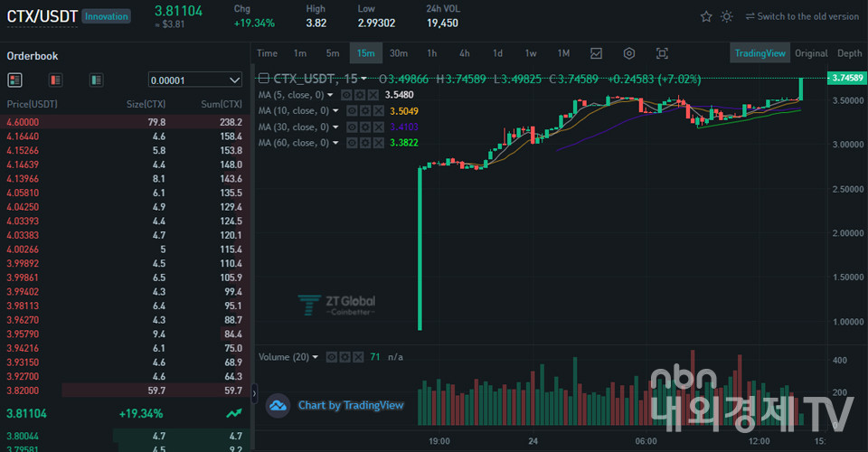This screenshot has height=452, width=868.
Task: Remove the MA (5, close, 0) indicator
Action: click(x=373, y=95)
